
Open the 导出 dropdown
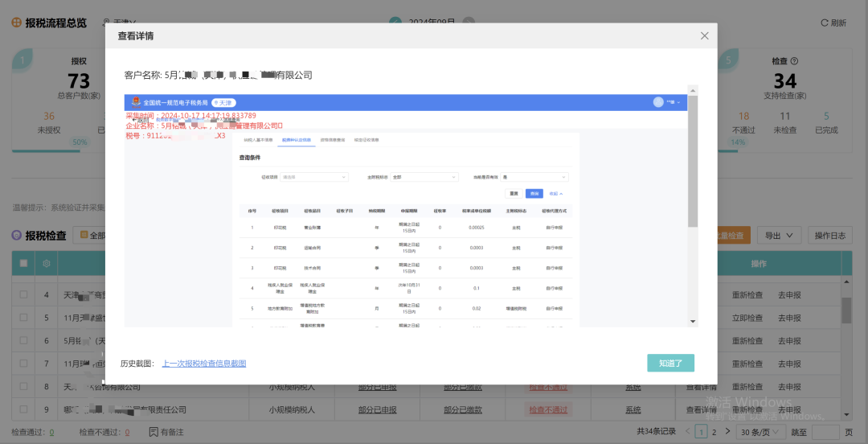click(779, 235)
